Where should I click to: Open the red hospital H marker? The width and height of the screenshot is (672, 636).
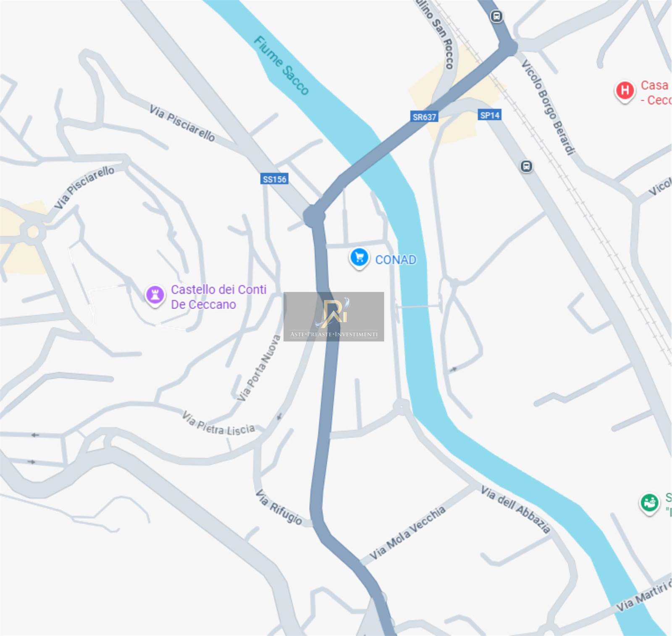(625, 92)
